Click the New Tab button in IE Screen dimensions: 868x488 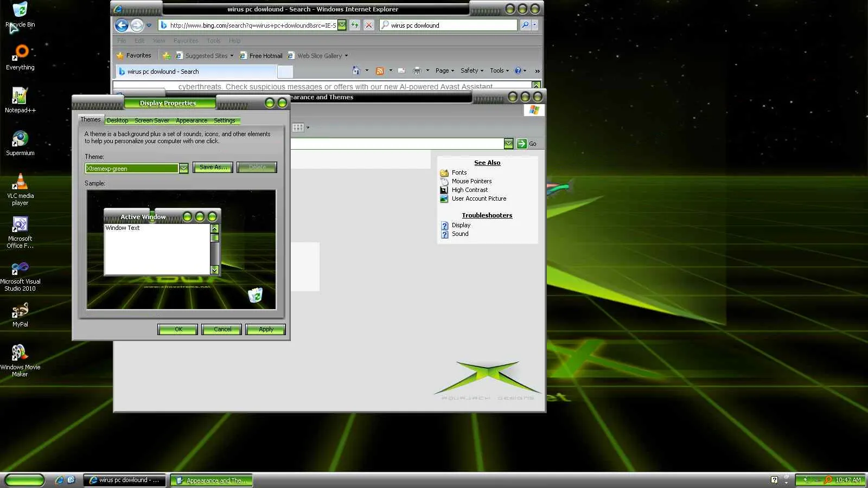[285, 72]
